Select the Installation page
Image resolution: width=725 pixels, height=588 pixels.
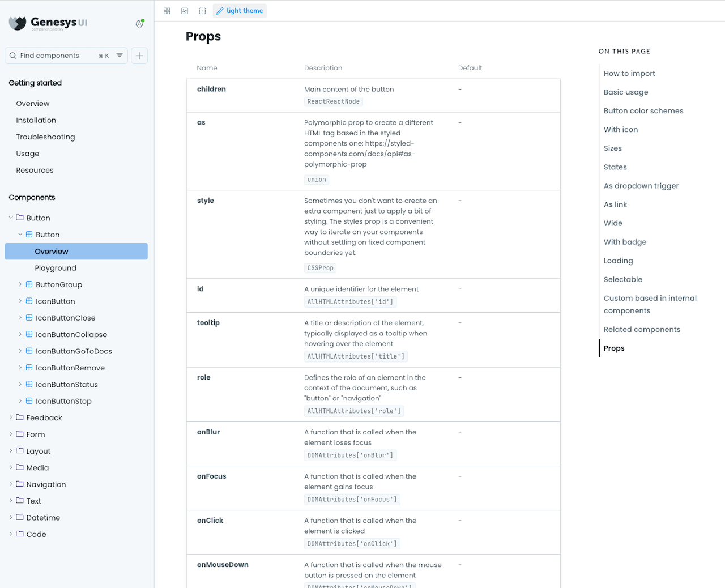pyautogui.click(x=36, y=120)
